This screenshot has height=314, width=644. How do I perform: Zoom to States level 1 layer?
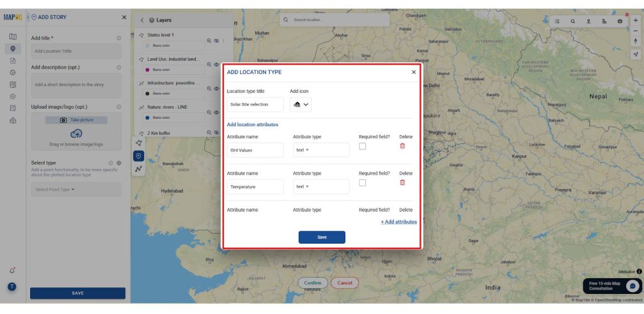click(x=209, y=41)
